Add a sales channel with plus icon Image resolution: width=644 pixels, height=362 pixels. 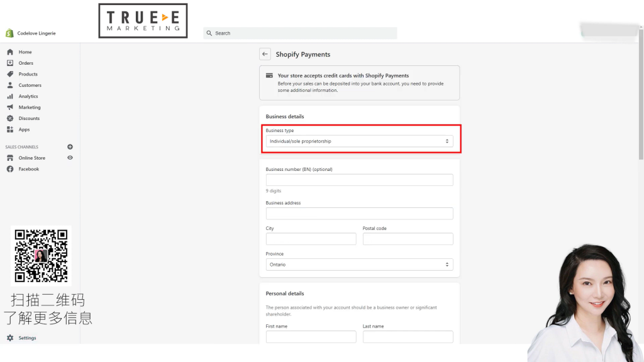(x=70, y=146)
